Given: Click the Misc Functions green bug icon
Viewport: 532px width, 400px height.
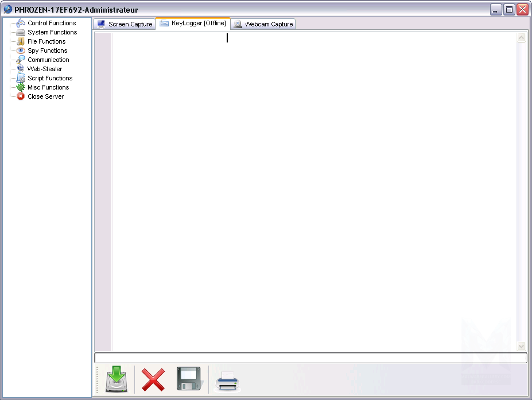Looking at the screenshot, I should pos(21,87).
